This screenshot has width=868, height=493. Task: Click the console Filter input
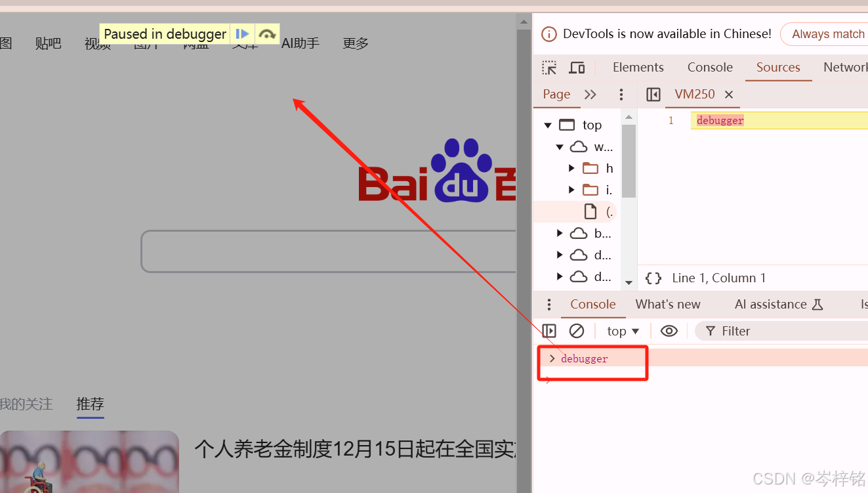pos(782,331)
